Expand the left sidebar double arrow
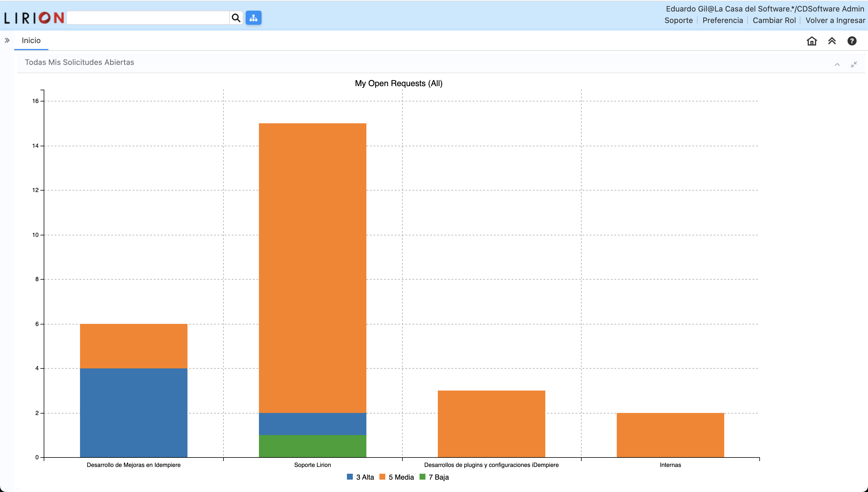This screenshot has height=492, width=868. 7,40
